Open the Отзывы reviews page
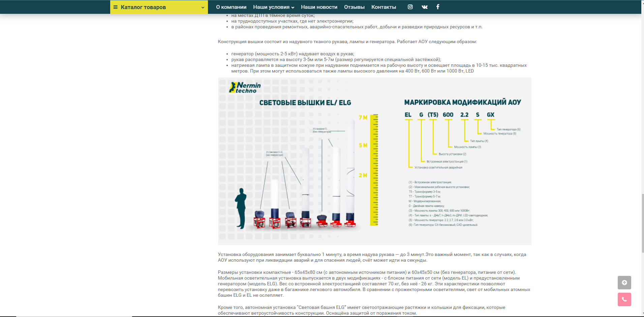Image resolution: width=644 pixels, height=317 pixels. click(354, 7)
